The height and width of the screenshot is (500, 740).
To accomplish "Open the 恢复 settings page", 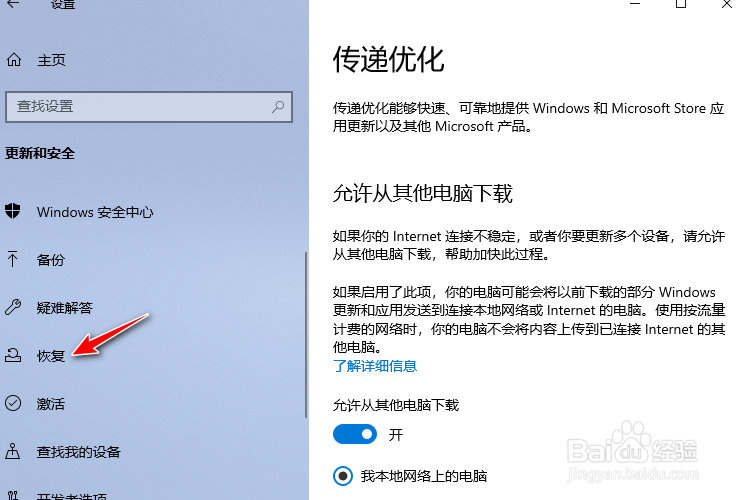I will point(50,356).
